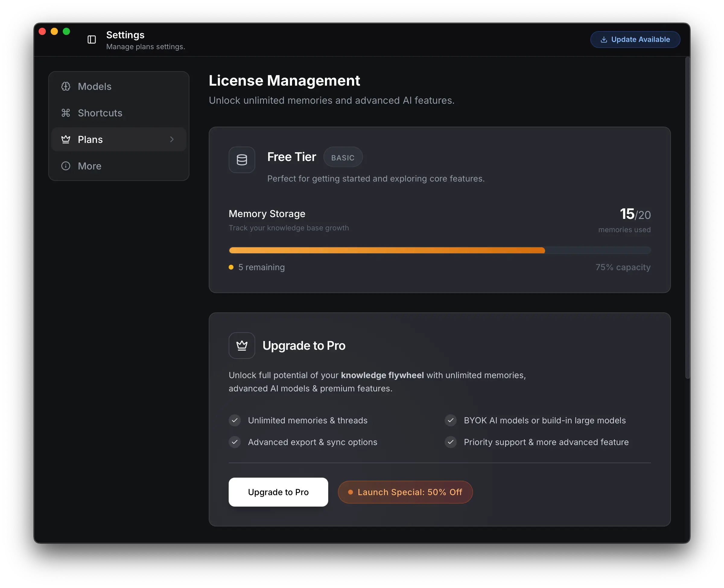
Task: Click the brain icon beside Models
Action: point(66,86)
